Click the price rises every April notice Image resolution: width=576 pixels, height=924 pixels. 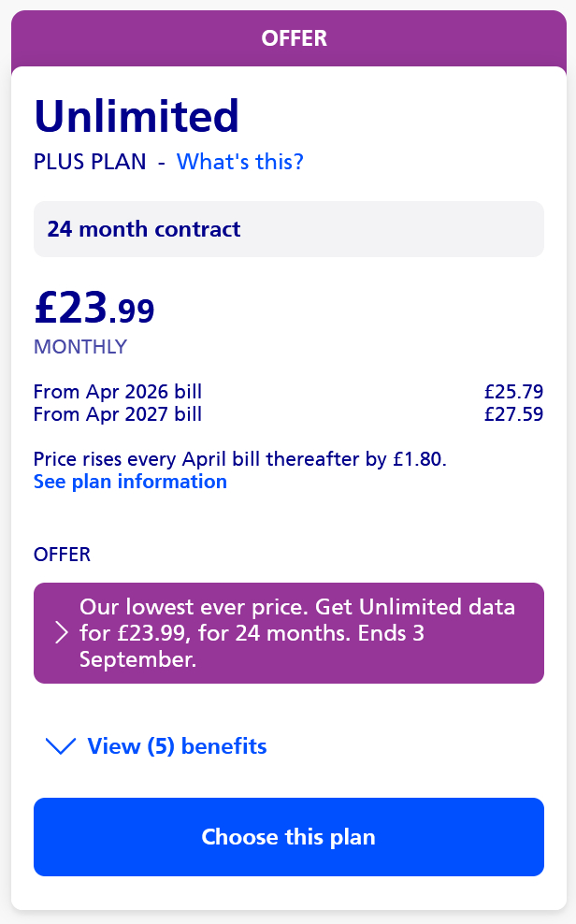240,459
